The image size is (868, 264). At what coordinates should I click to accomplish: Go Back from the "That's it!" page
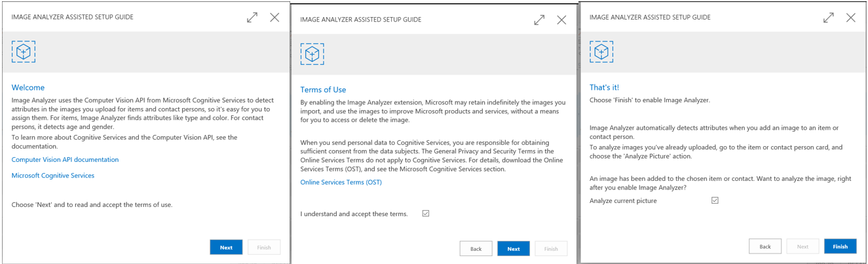click(764, 246)
